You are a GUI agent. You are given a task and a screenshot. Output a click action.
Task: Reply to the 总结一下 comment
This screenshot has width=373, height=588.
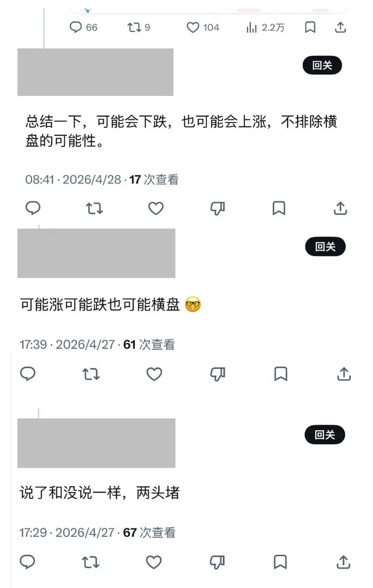(33, 208)
